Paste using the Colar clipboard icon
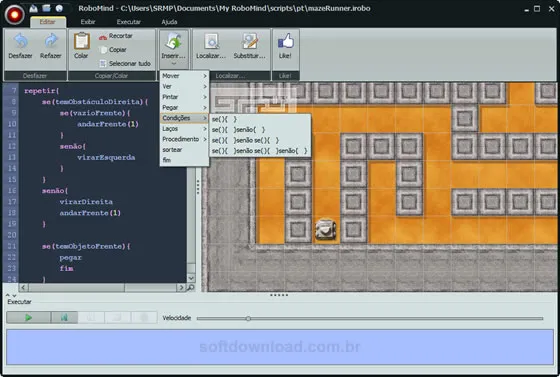 point(82,41)
